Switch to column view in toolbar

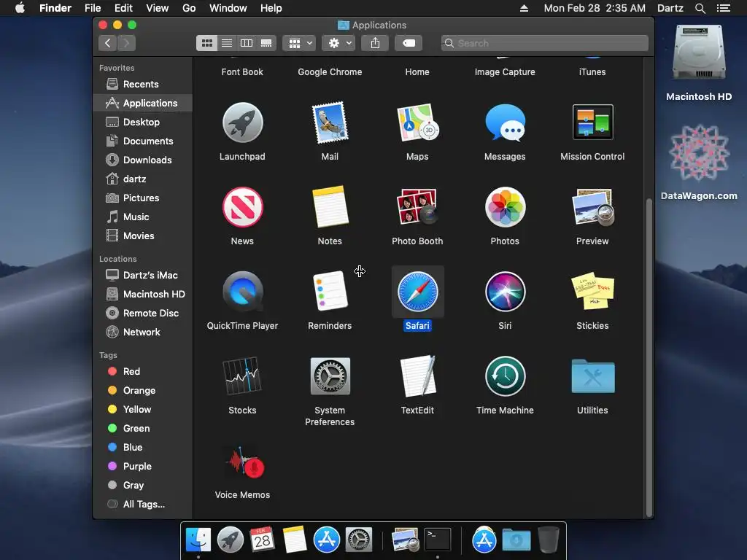pos(247,43)
